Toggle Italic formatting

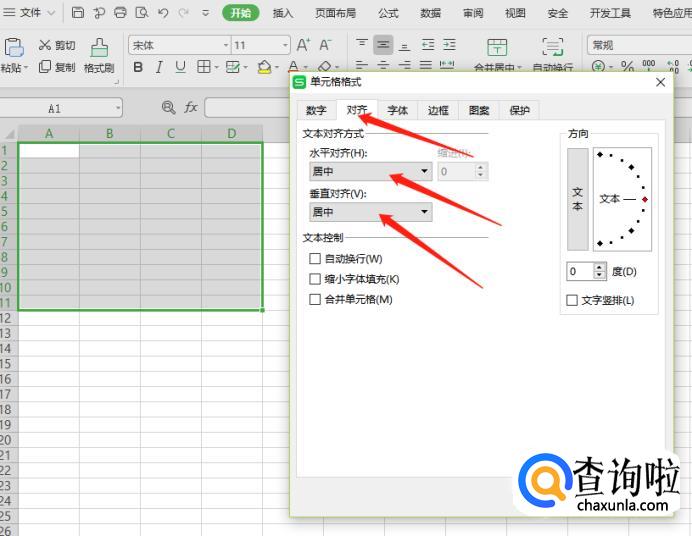click(159, 67)
